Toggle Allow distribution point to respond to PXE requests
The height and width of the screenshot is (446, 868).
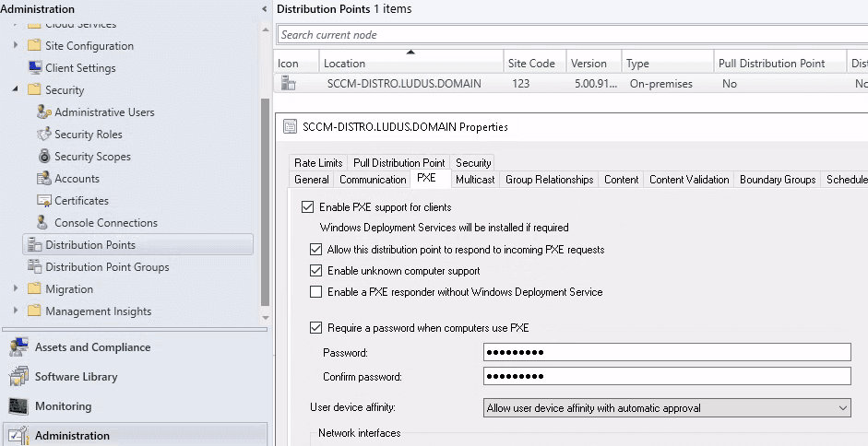315,250
